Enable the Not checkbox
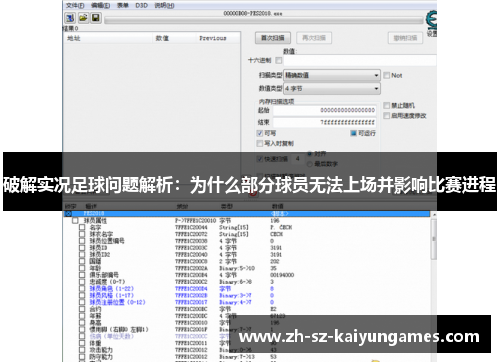500x362 pixels. point(386,75)
